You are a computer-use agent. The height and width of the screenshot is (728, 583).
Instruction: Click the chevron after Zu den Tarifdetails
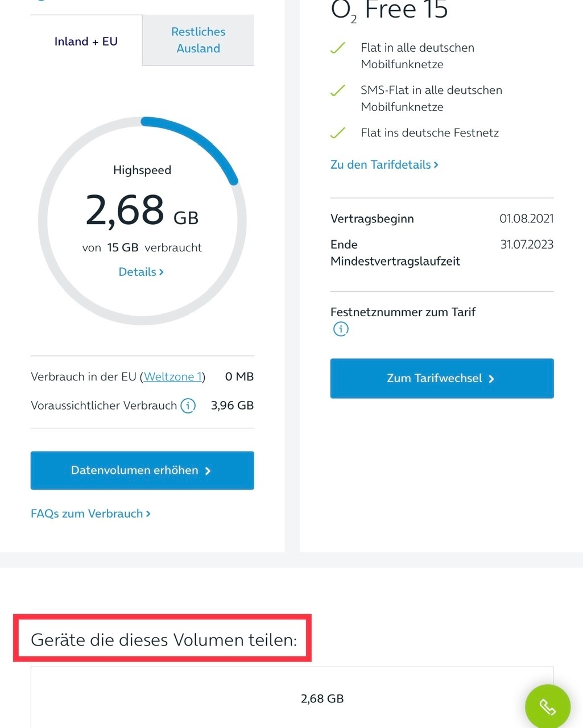[x=436, y=165]
